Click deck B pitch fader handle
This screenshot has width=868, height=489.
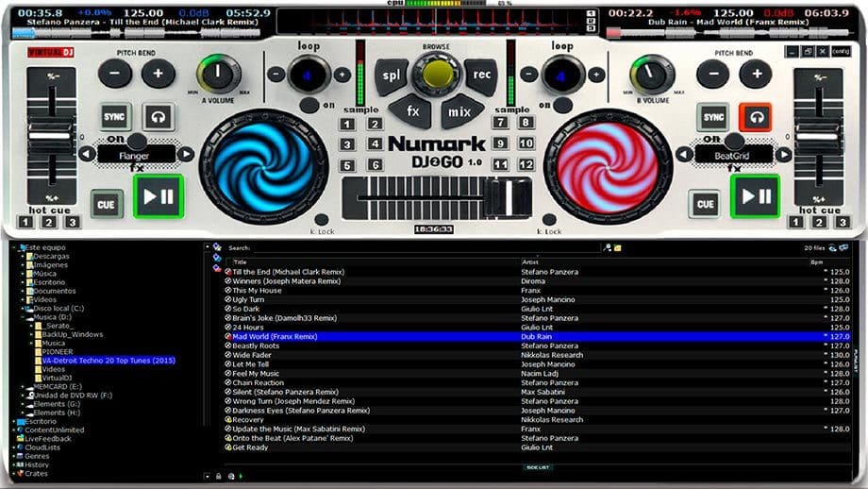pos(818,136)
